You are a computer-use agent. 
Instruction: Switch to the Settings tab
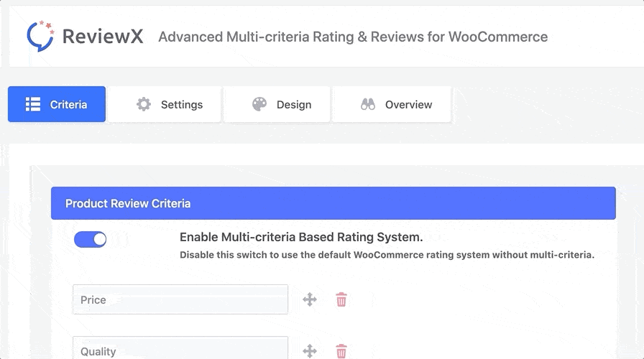[165, 104]
